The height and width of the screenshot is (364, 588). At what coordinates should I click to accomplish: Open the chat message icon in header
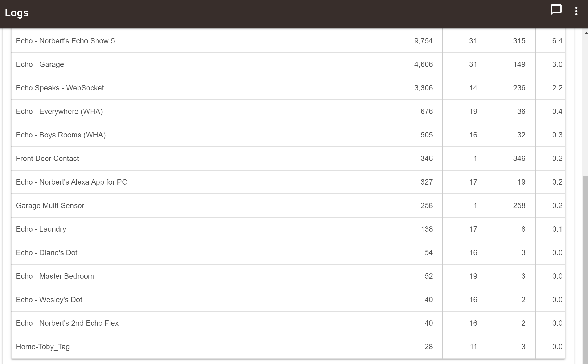[x=556, y=10]
